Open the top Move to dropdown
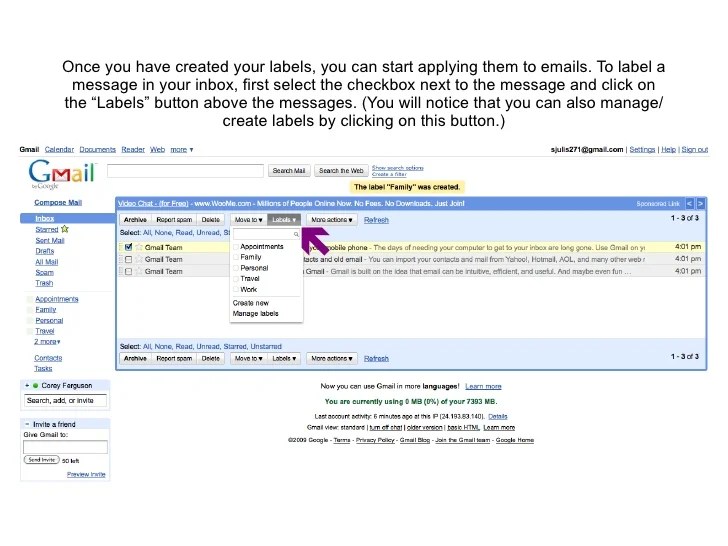This screenshot has height=546, width=728. (248, 220)
